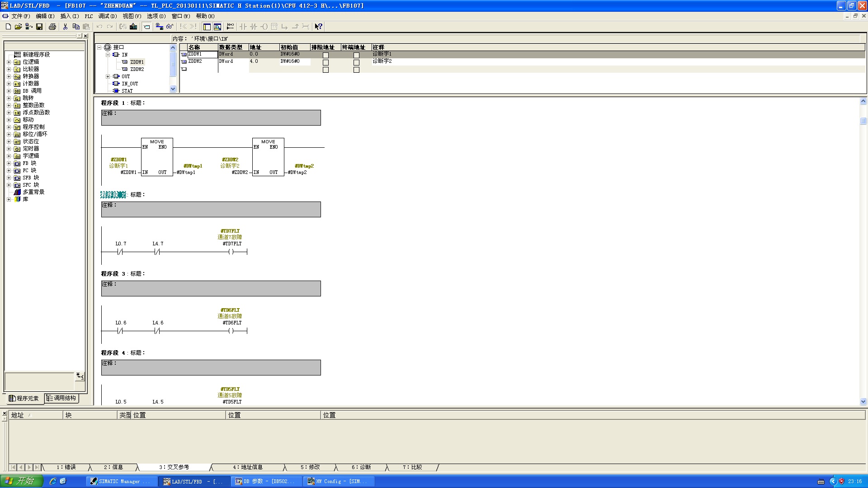Toggle Monitor with the glasses icon
Screen dimensions: 868x488
click(x=170, y=27)
